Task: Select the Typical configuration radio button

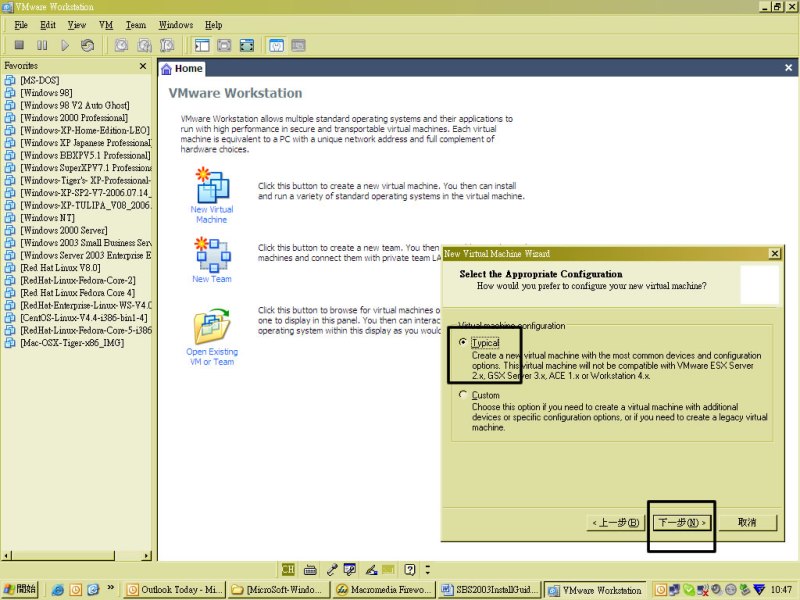Action: coord(463,342)
